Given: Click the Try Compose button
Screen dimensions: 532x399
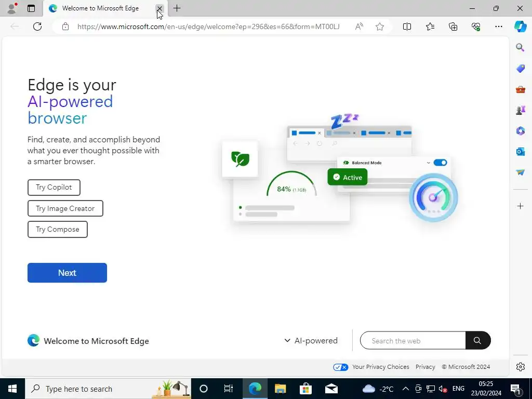Looking at the screenshot, I should click(x=58, y=229).
